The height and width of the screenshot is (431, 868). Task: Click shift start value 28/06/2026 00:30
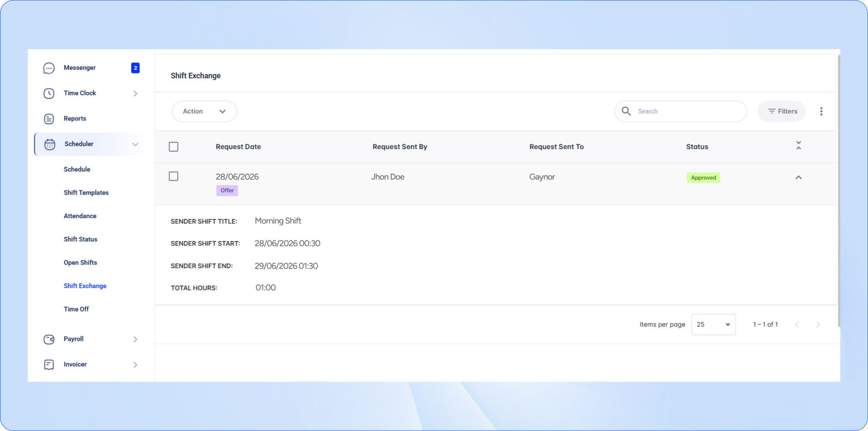pyautogui.click(x=287, y=243)
